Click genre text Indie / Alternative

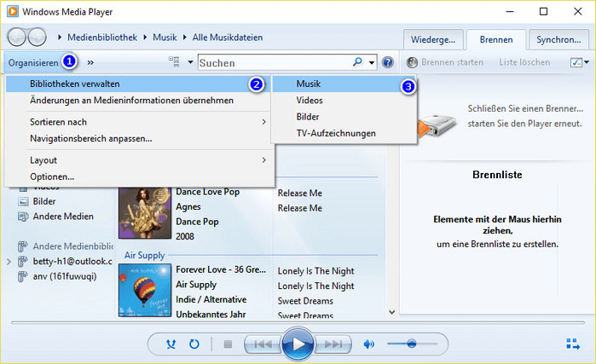(211, 300)
